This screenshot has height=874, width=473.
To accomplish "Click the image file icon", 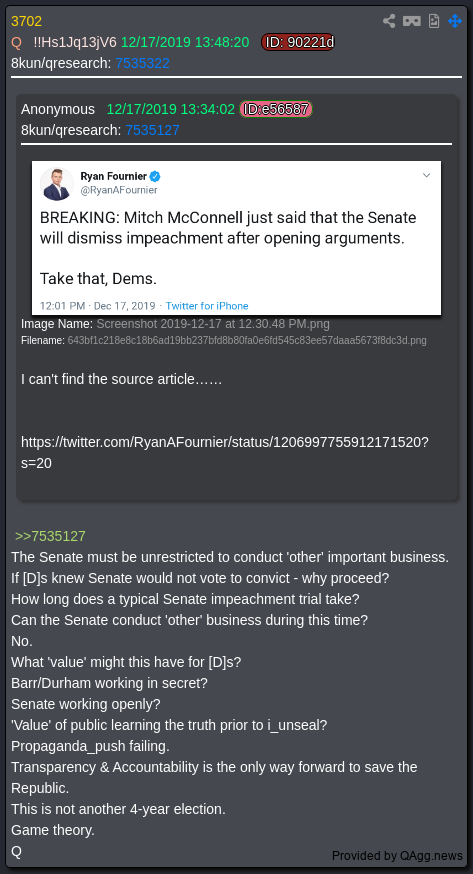I will click(434, 21).
